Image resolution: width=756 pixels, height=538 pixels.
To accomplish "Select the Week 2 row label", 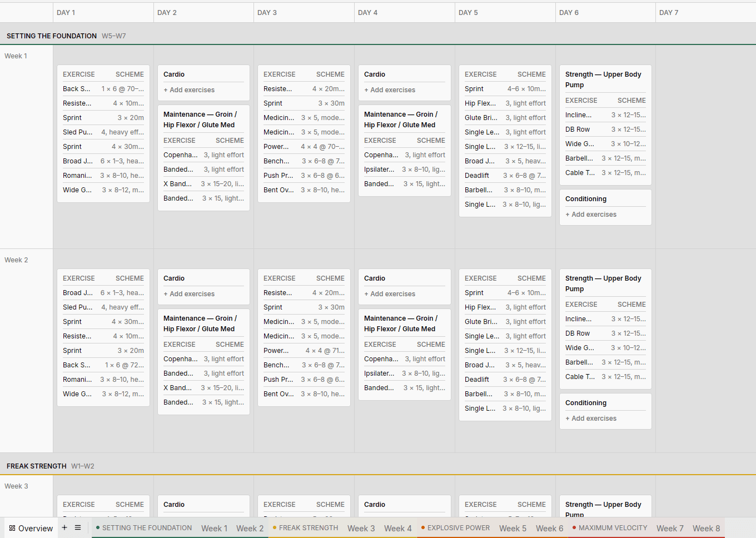I will point(16,260).
